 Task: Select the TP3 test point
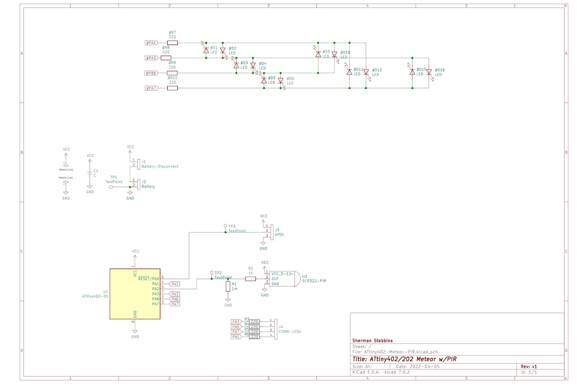(225, 226)
